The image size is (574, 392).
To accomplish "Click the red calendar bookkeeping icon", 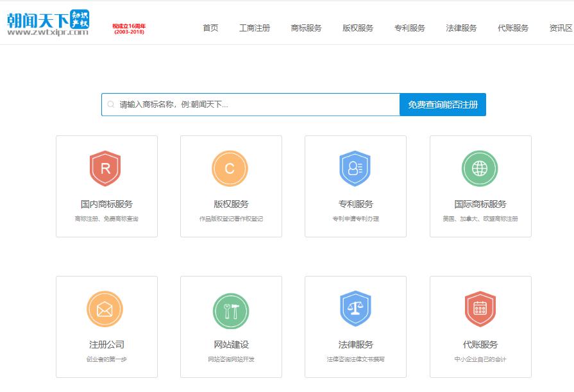I will click(480, 309).
